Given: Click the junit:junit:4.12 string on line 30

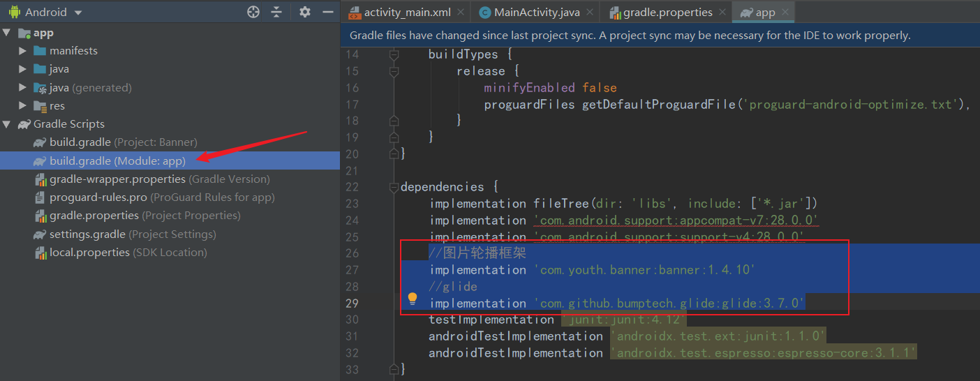Looking at the screenshot, I should (625, 320).
